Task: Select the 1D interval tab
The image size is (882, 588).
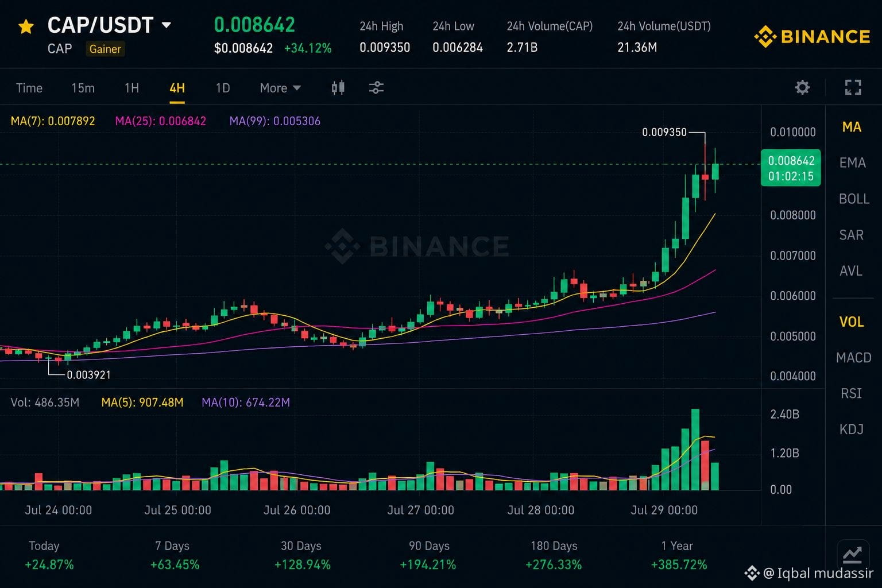Action: [223, 88]
